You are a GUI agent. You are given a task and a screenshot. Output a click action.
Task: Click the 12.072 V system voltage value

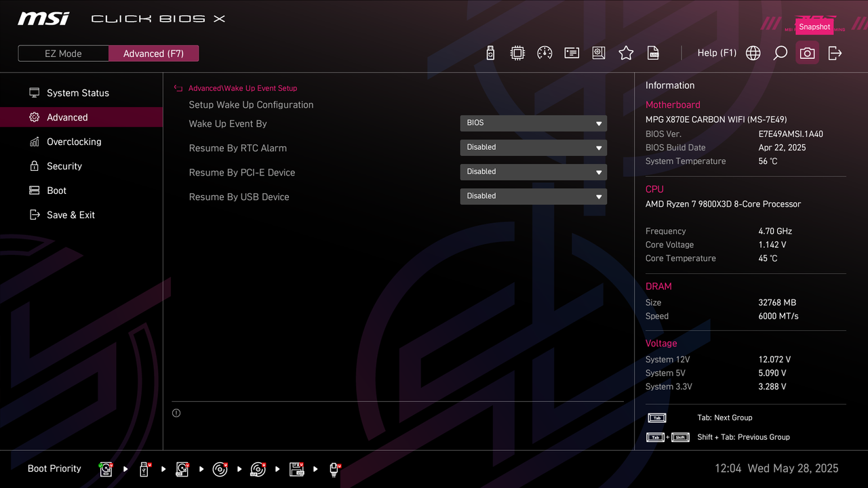774,360
